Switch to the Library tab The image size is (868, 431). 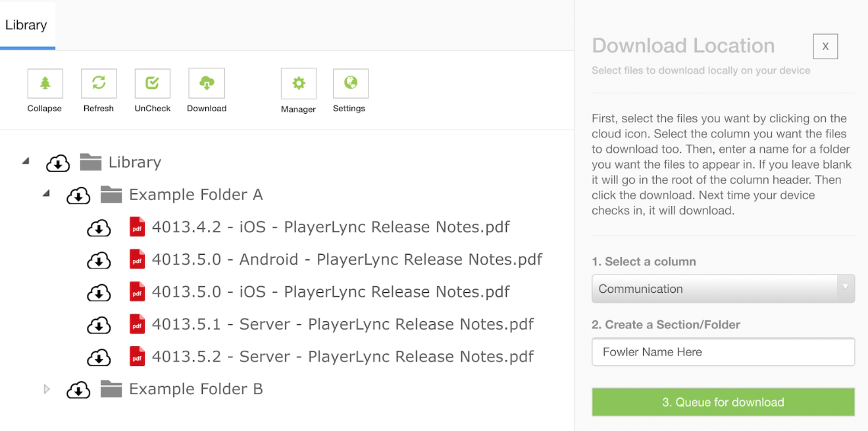[27, 25]
